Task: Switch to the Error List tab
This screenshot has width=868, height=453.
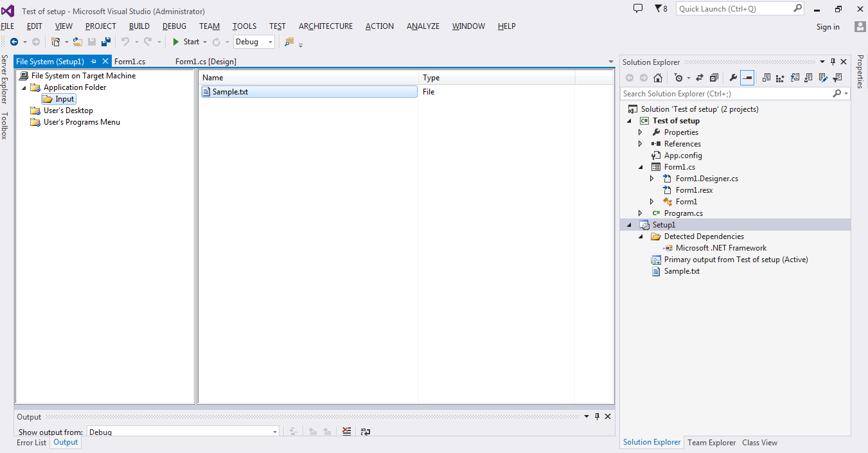Action: coord(31,443)
